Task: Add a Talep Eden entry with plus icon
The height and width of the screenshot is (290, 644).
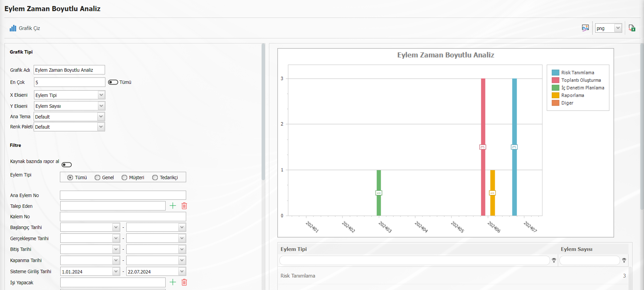Action: (173, 206)
